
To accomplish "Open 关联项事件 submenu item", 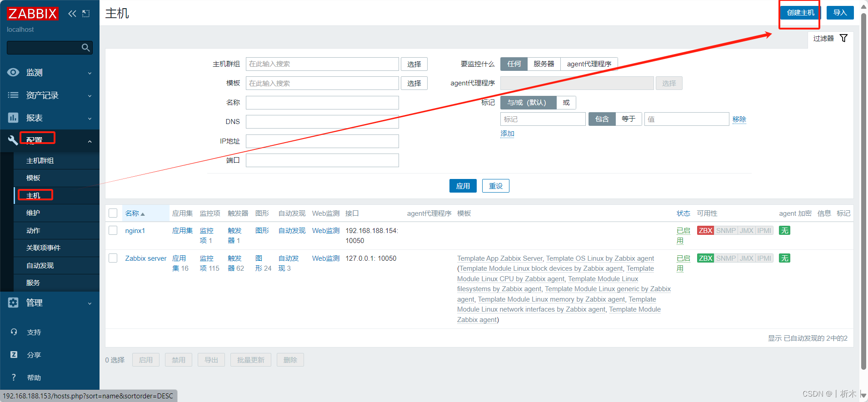I will 56,248.
